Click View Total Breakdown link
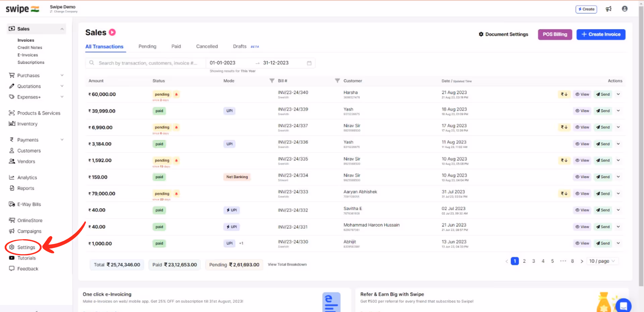644x312 pixels. click(x=287, y=264)
